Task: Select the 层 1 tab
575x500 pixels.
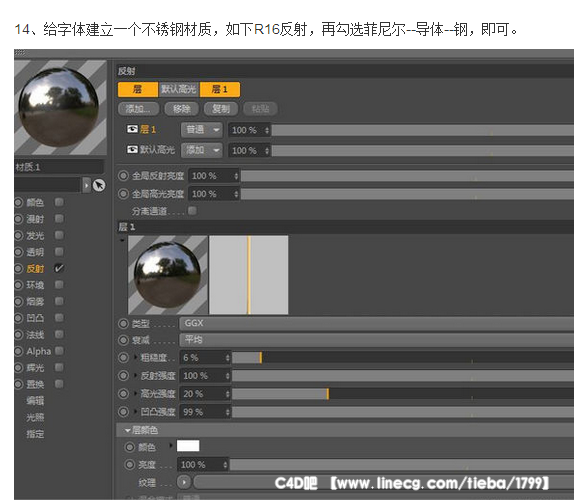Action: click(x=220, y=89)
